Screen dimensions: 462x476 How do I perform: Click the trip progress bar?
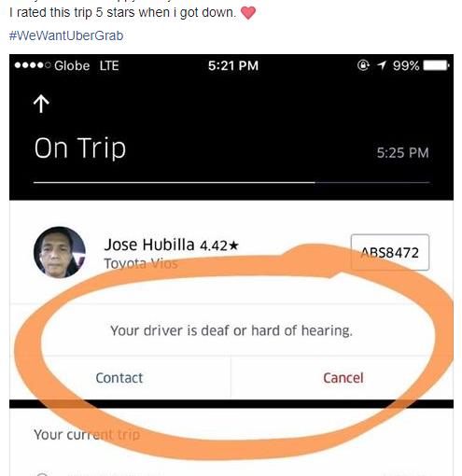(231, 183)
